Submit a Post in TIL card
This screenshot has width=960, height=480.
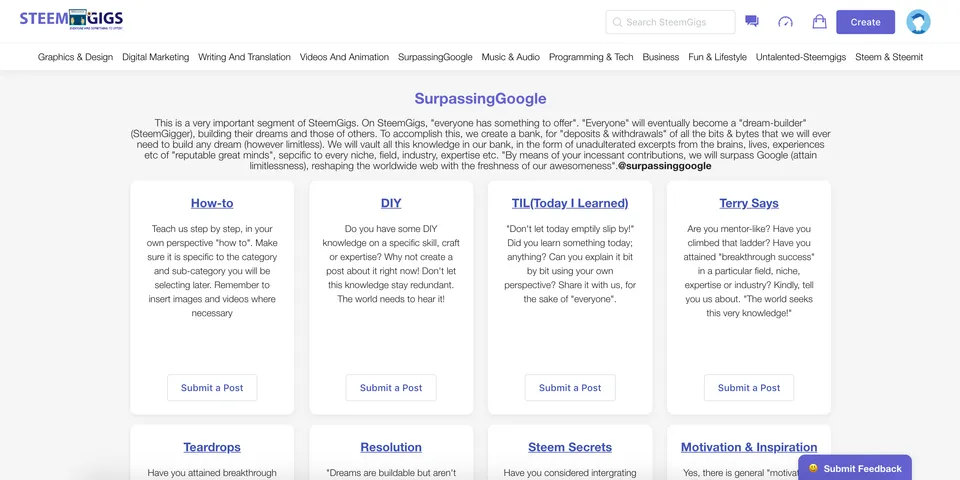pyautogui.click(x=570, y=388)
